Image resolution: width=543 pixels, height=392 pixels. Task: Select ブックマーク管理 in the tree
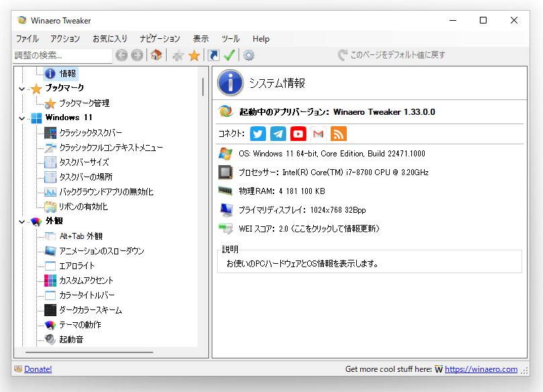(84, 103)
